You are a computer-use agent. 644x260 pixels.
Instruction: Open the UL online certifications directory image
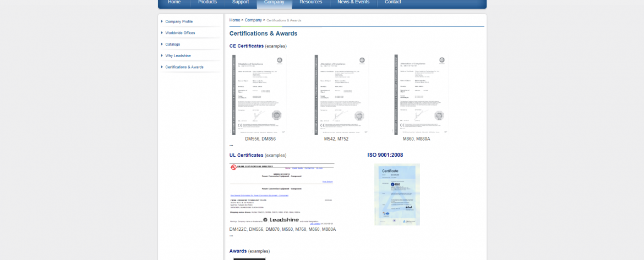point(282,194)
